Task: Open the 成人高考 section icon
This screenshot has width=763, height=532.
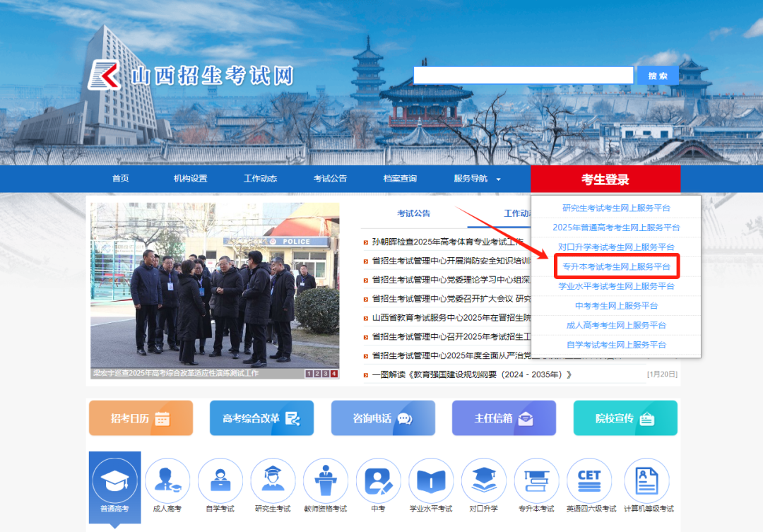Action: [167, 479]
